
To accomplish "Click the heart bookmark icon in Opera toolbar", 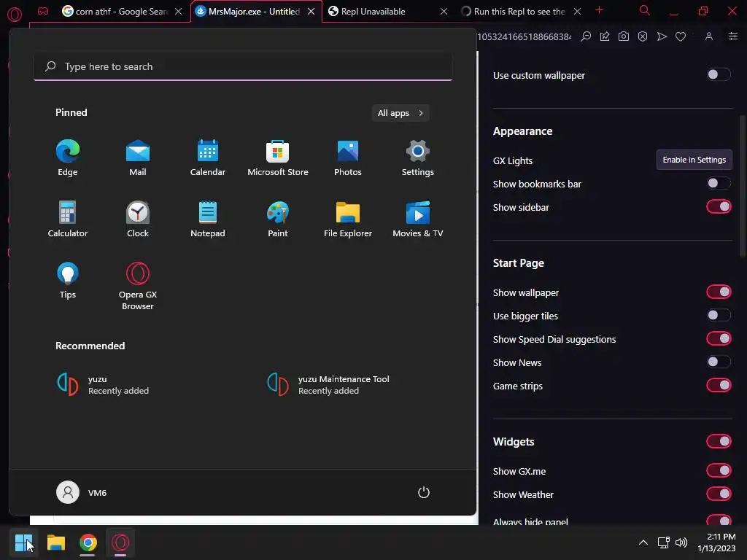I will [681, 36].
